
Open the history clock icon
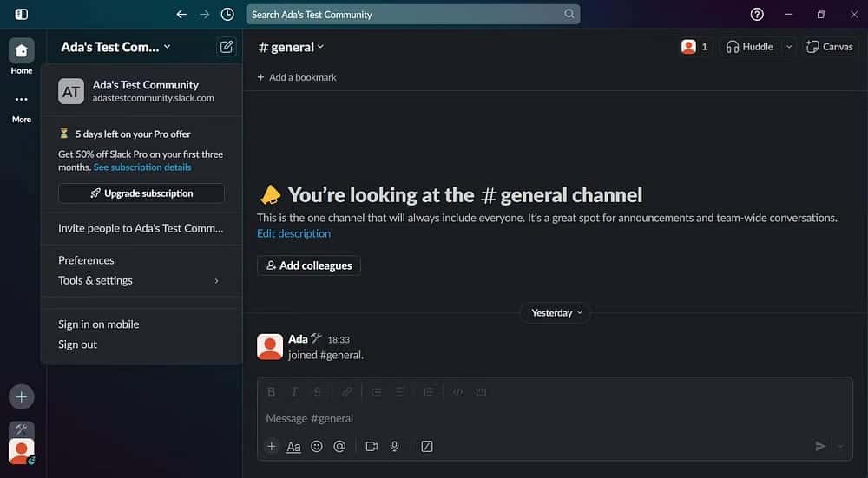pos(227,15)
